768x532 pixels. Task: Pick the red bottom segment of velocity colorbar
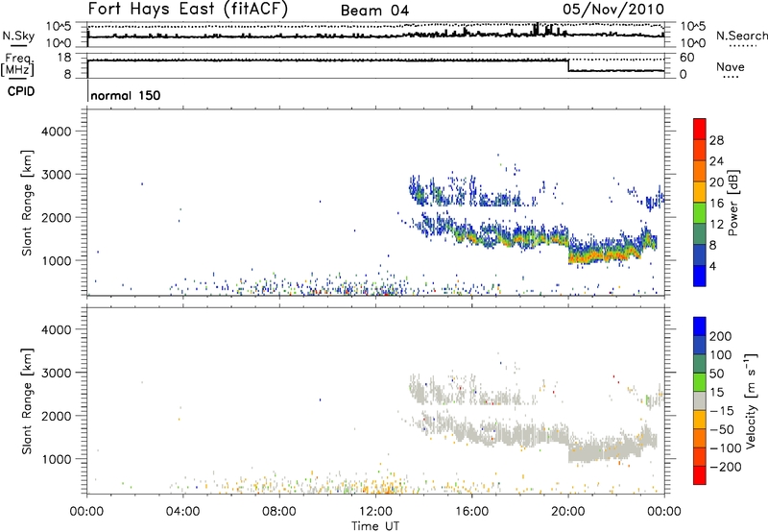tap(700, 475)
